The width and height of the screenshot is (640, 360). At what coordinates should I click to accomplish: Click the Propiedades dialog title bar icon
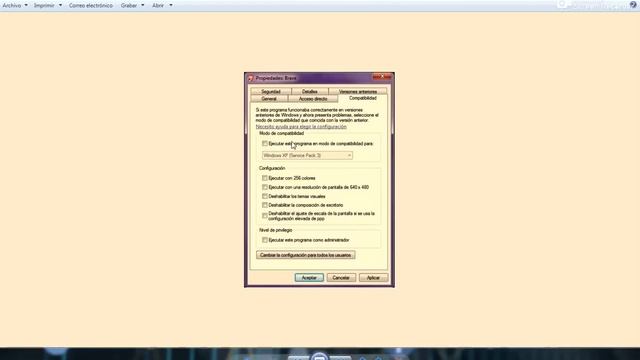[251, 78]
